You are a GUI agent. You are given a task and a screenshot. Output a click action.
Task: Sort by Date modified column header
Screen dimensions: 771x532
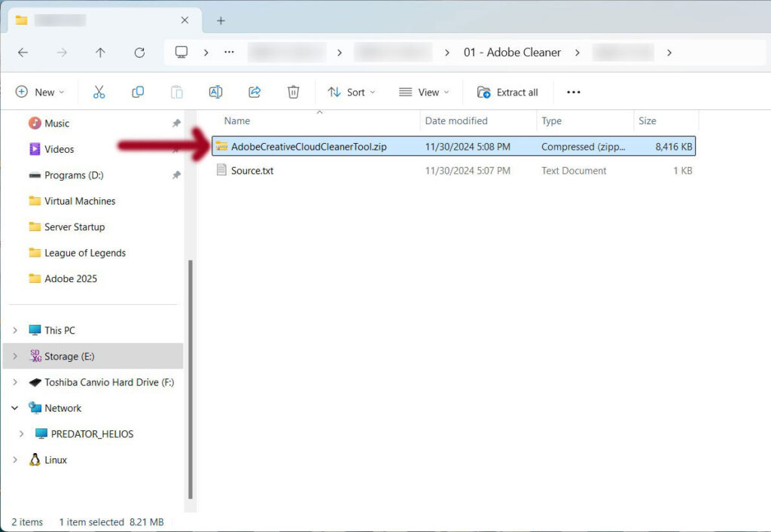[x=456, y=121]
